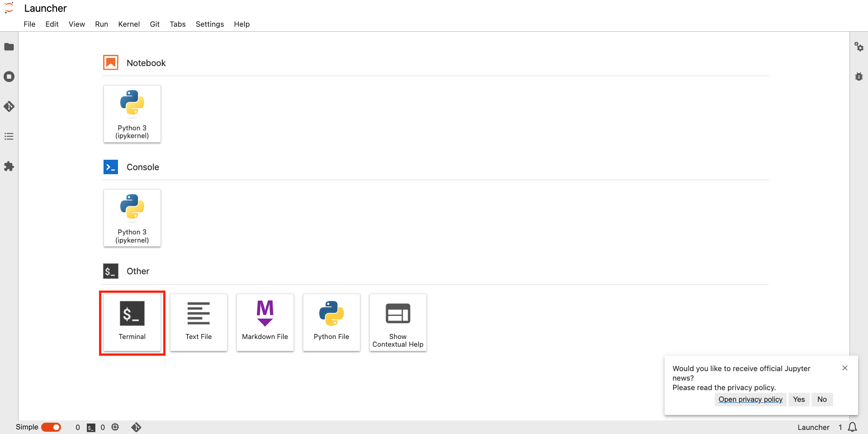Open a new Terminal from launcher
868x434 pixels.
132,323
